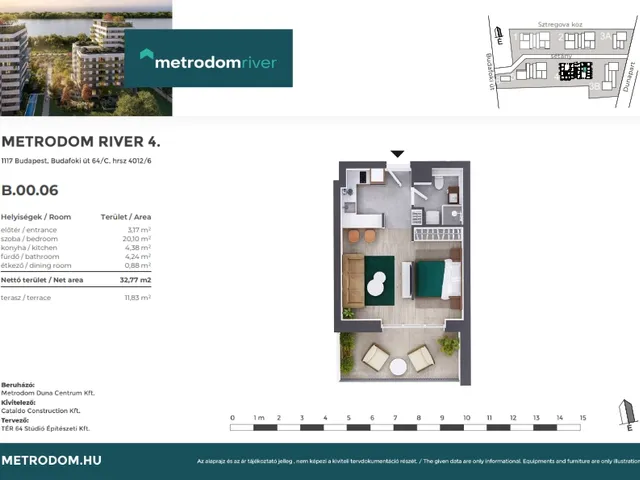640x480 pixels.
Task: Click the 'Sztregova köz' street label on map
Action: [560, 24]
